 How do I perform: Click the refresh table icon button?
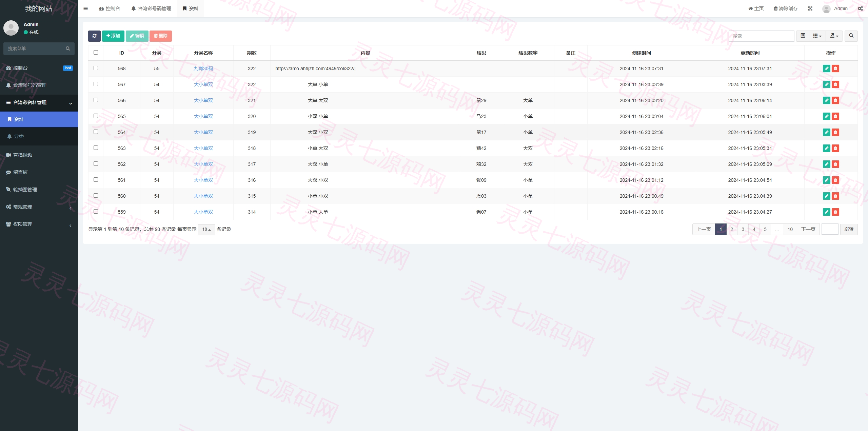[x=94, y=36]
